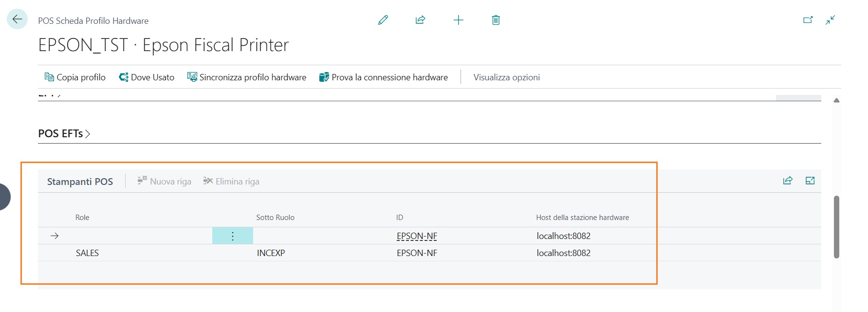Image resolution: width=868 pixels, height=312 pixels.
Task: Add a line with Nuova riga
Action: (x=164, y=181)
